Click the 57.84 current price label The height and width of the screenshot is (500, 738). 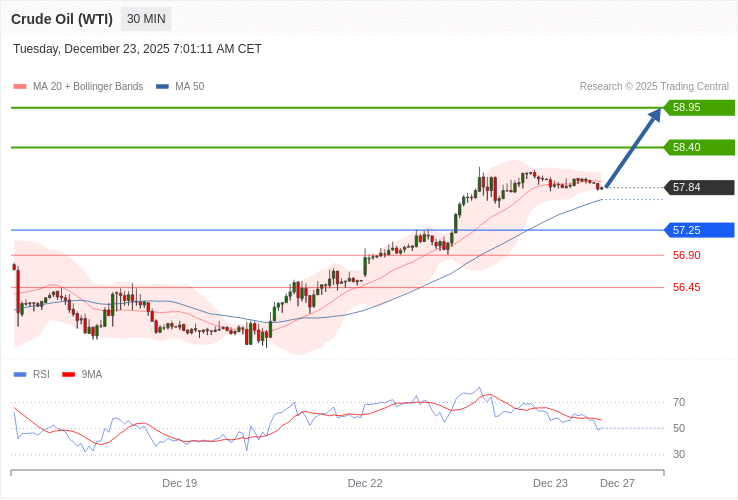[699, 187]
